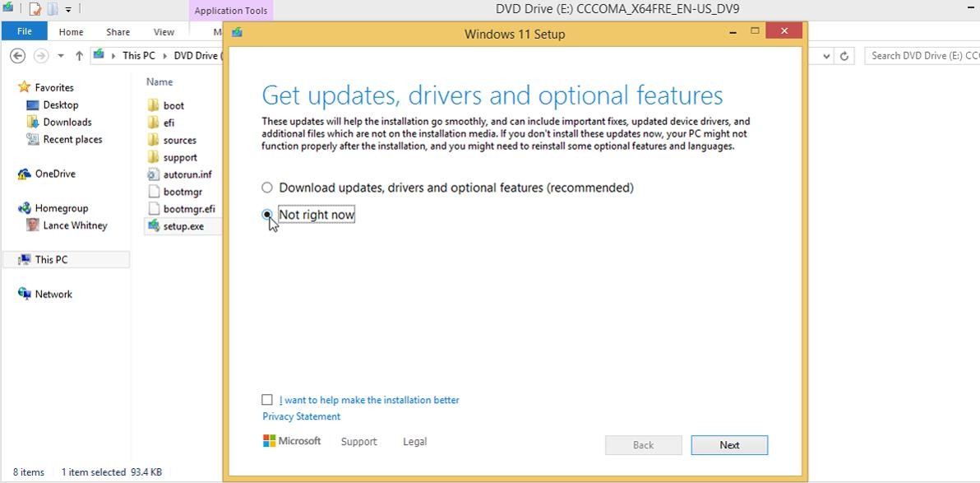Open Network in the navigation pane

(x=53, y=294)
